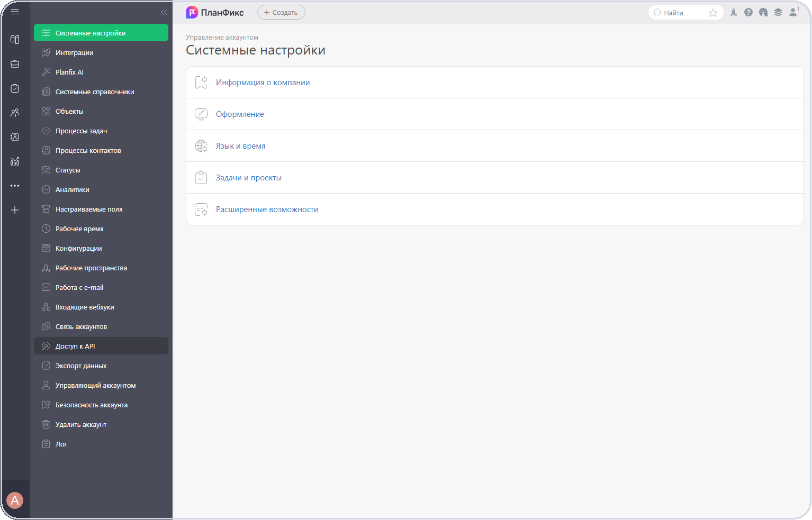Open Входящие вебхуки in the sidebar

point(101,307)
